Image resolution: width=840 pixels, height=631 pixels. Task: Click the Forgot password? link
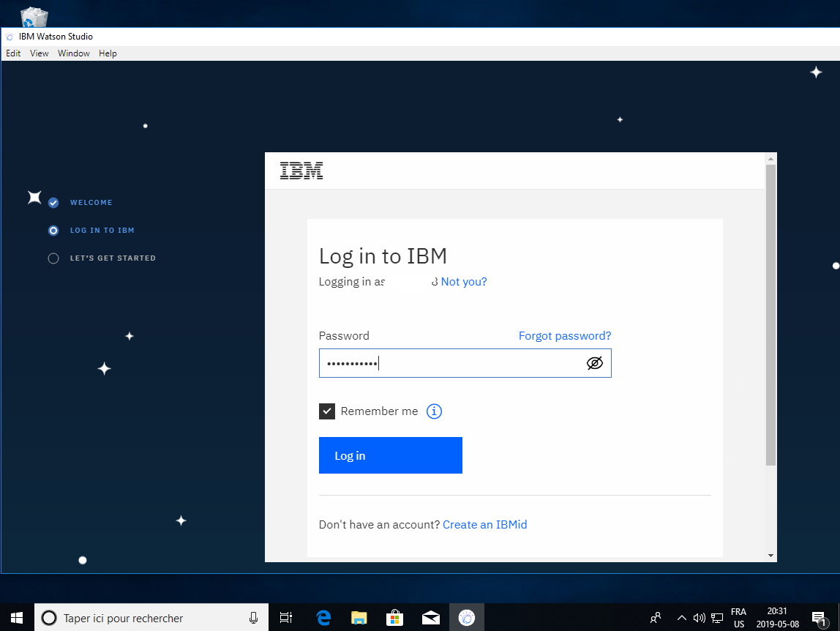564,336
